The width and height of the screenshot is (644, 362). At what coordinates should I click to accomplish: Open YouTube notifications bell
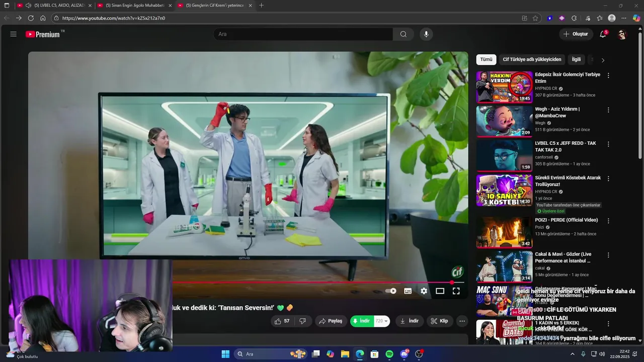603,34
